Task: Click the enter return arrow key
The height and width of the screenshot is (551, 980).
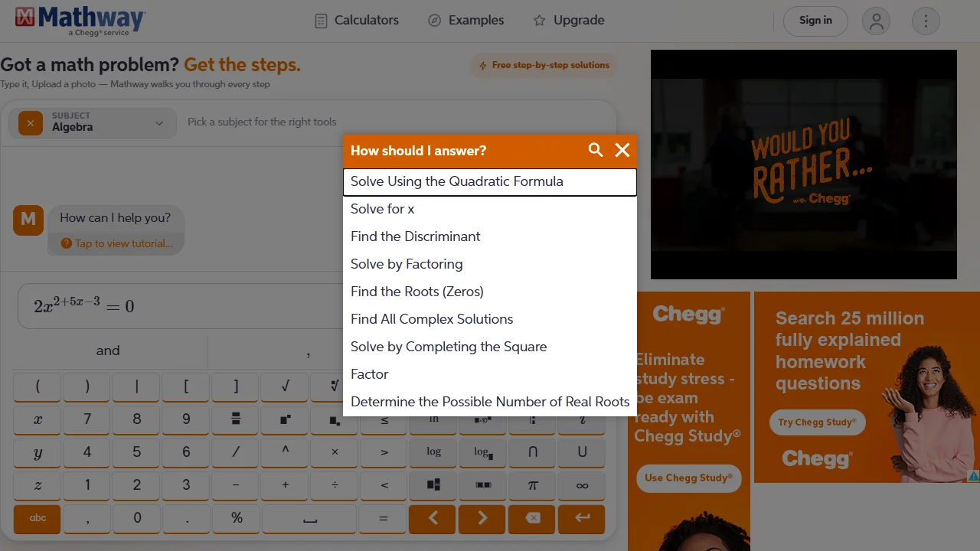Action: [582, 518]
